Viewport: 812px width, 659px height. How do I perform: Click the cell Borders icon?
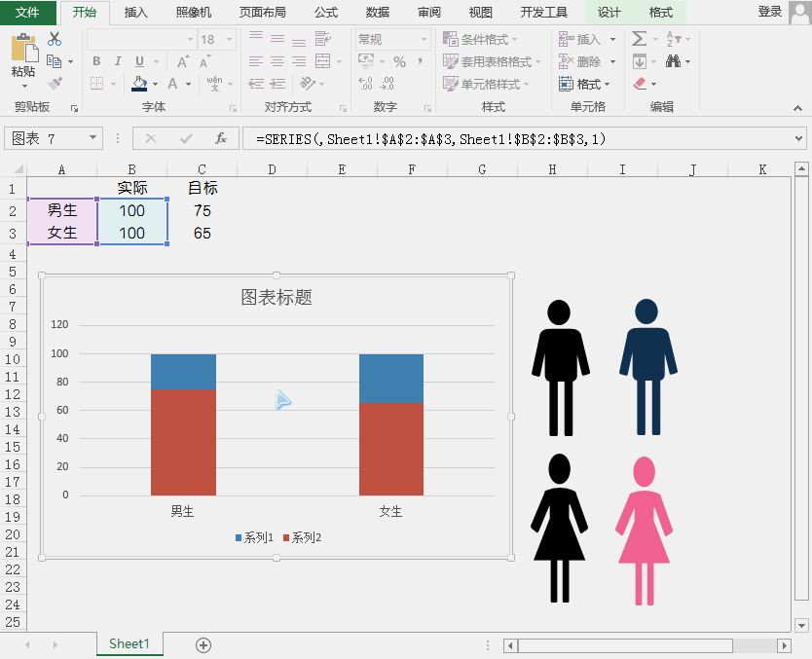click(96, 84)
